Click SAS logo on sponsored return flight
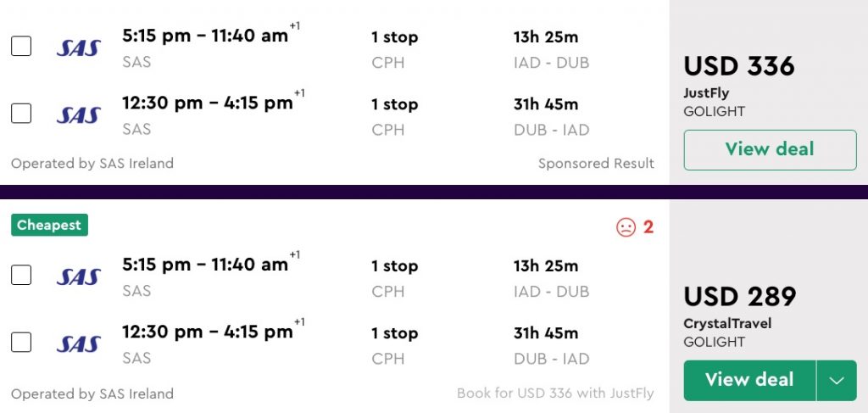This screenshot has height=413, width=868. (79, 115)
